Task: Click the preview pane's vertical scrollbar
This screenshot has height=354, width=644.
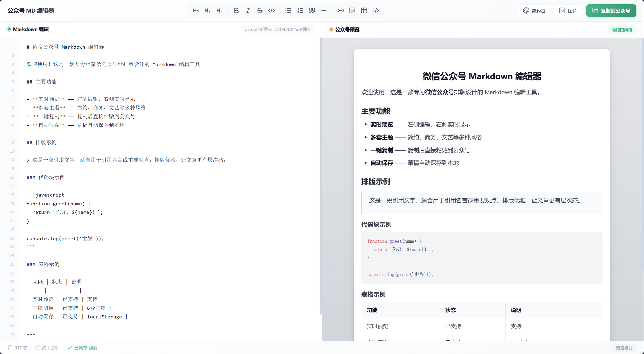Action: click(x=642, y=154)
